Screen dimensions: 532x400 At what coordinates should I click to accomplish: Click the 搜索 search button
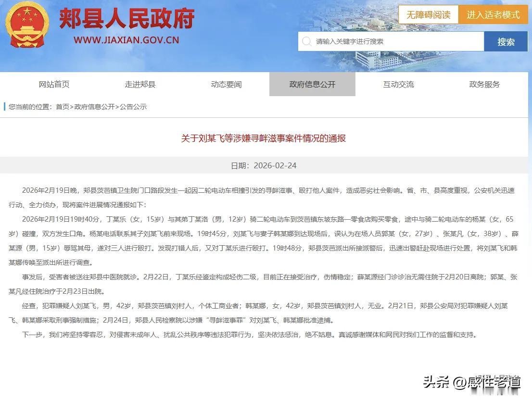click(506, 42)
